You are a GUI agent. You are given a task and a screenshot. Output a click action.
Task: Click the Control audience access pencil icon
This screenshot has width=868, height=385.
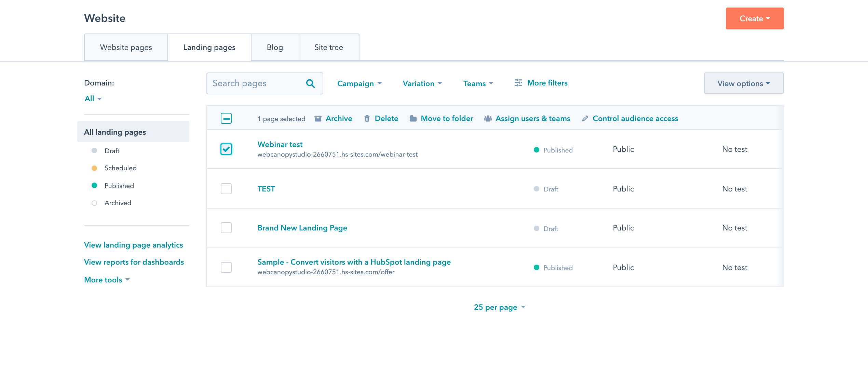pos(585,118)
